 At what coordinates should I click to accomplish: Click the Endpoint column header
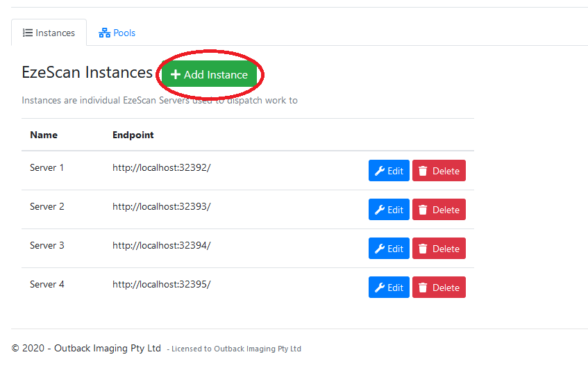133,135
